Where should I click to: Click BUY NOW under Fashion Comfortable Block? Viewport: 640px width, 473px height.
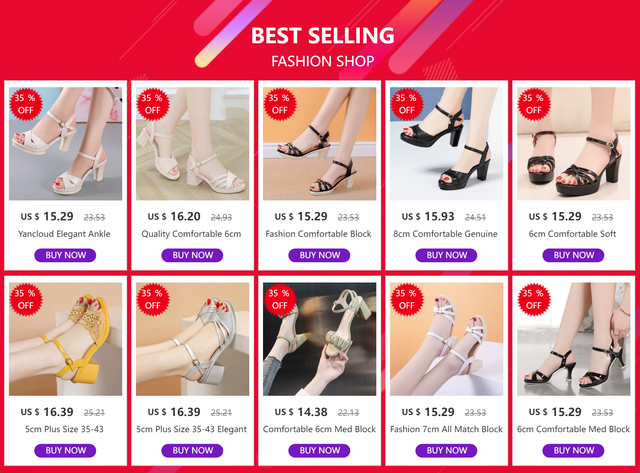[x=319, y=255]
